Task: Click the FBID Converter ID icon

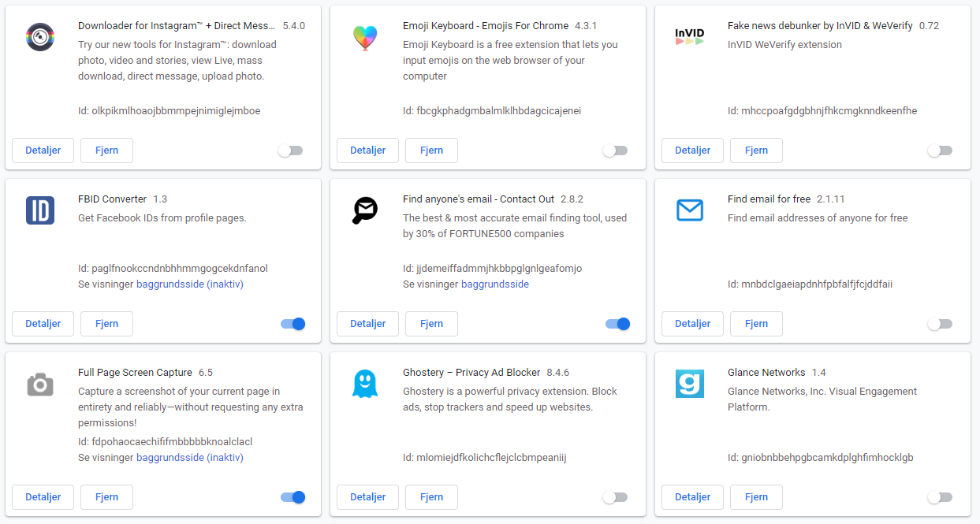Action: pos(39,210)
